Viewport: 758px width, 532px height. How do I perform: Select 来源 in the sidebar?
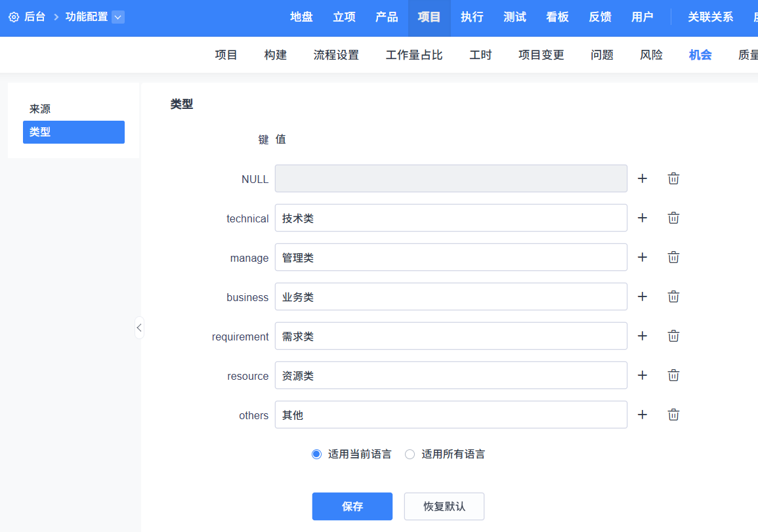click(x=40, y=109)
